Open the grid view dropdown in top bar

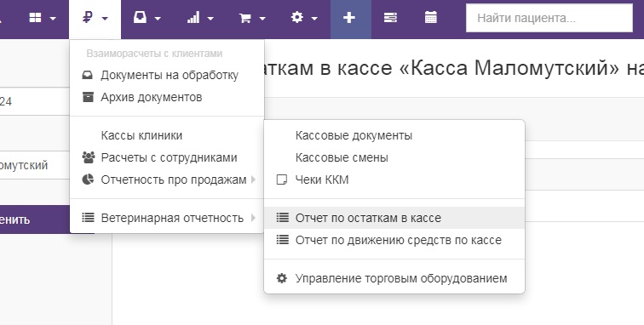click(x=43, y=18)
